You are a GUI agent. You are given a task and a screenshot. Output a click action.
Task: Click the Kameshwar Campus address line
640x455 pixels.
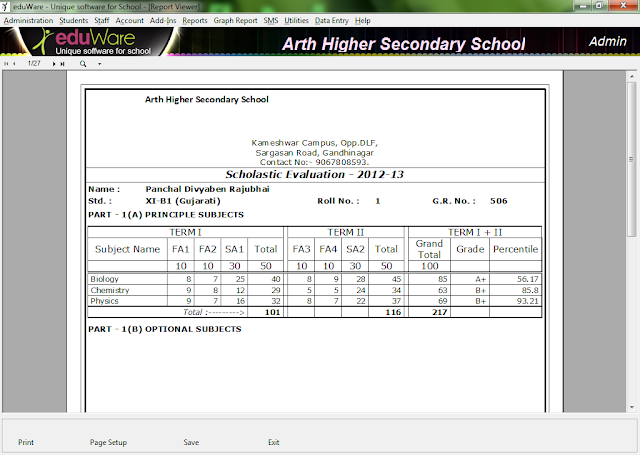pyautogui.click(x=314, y=143)
